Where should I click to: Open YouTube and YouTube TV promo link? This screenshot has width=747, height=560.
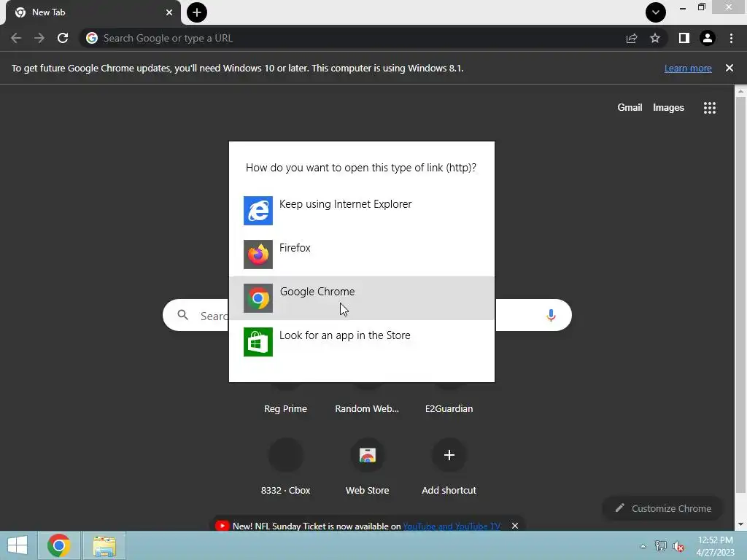point(452,526)
